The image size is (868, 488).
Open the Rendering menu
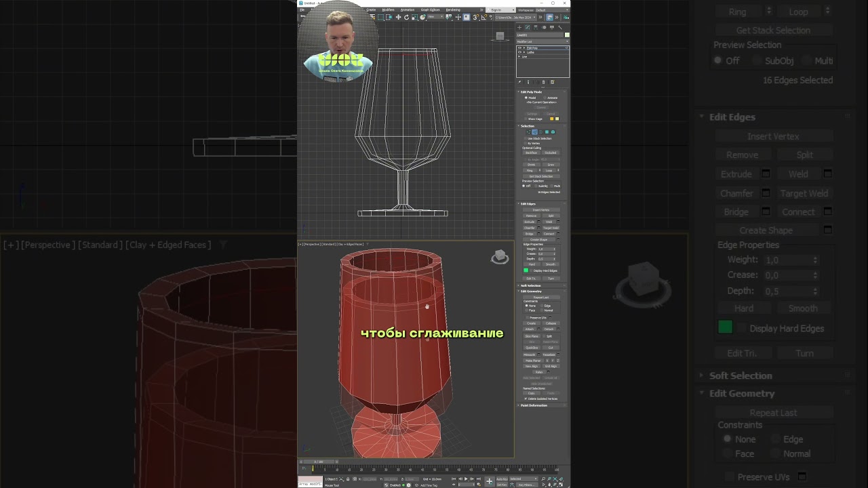(453, 10)
